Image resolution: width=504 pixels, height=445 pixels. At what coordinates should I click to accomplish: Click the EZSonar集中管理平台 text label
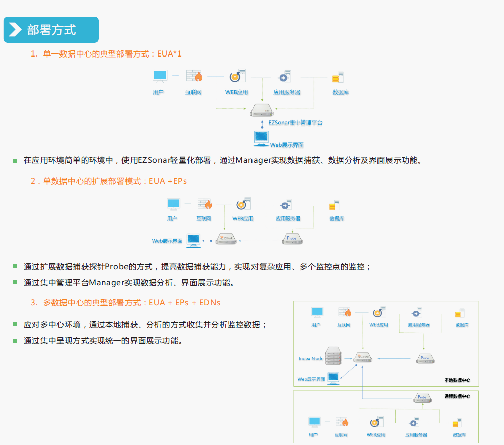295,122
